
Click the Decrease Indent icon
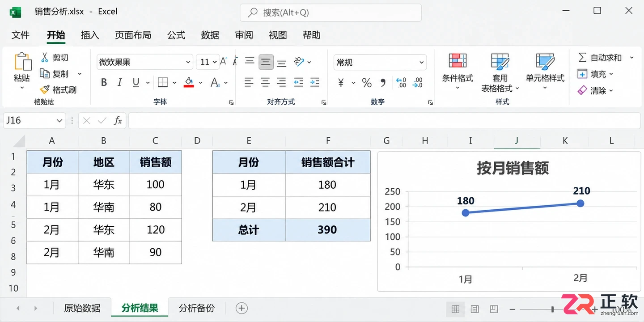coord(298,82)
